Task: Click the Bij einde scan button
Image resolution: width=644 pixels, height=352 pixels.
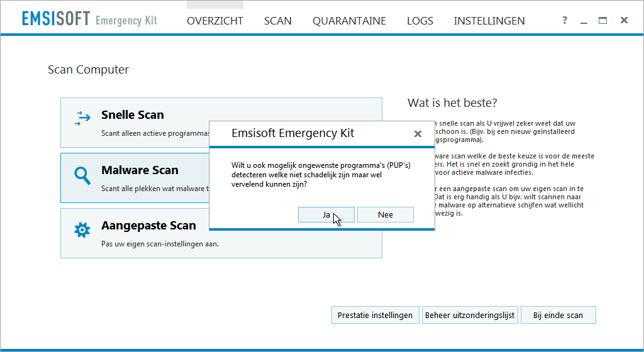Action: (x=558, y=315)
